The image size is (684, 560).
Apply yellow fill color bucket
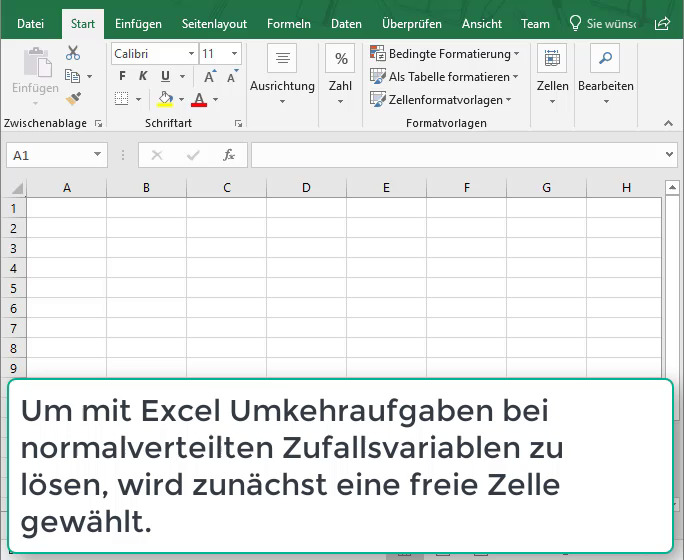[x=165, y=99]
